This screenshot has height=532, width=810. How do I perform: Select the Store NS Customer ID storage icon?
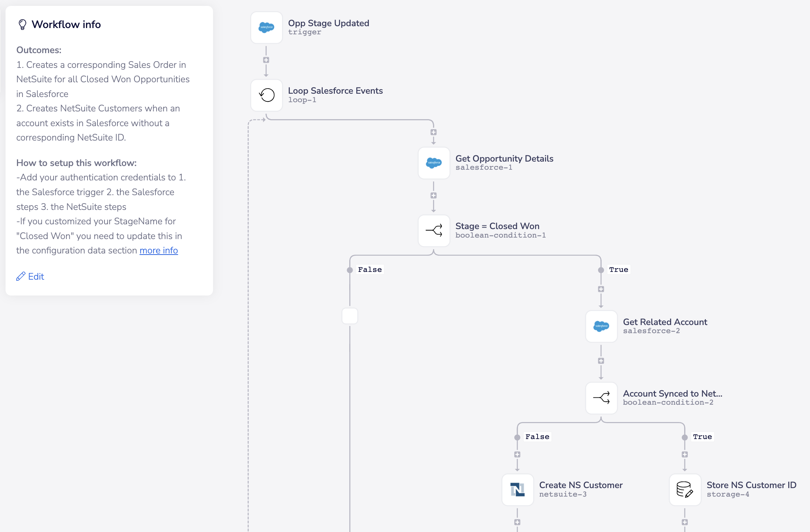click(x=685, y=489)
